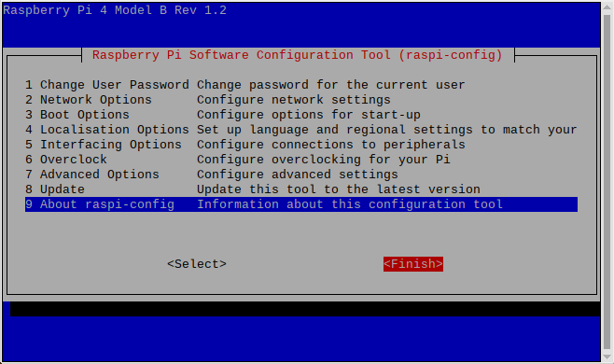Select the Change User Password entry

pyautogui.click(x=301, y=85)
